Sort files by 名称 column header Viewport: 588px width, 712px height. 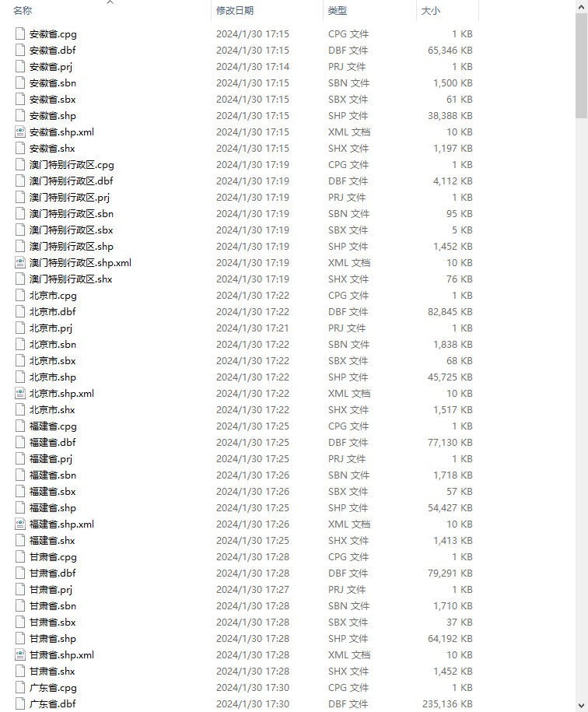point(23,10)
